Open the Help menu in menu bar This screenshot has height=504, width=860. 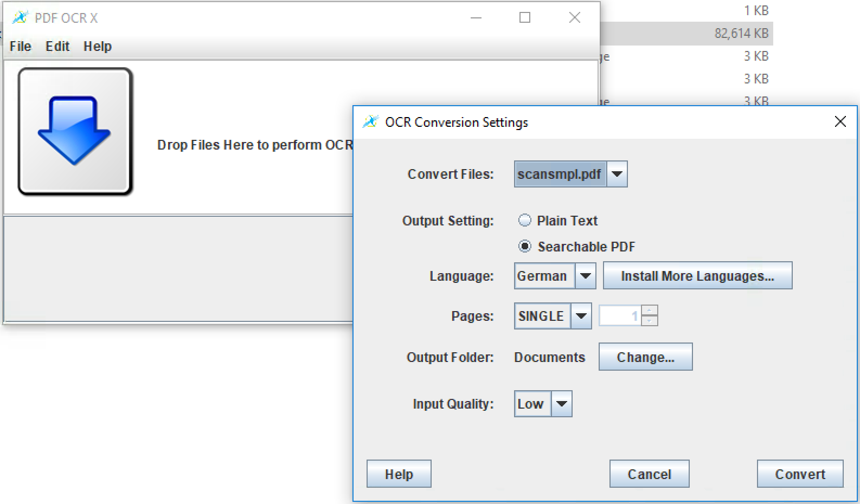pyautogui.click(x=98, y=46)
